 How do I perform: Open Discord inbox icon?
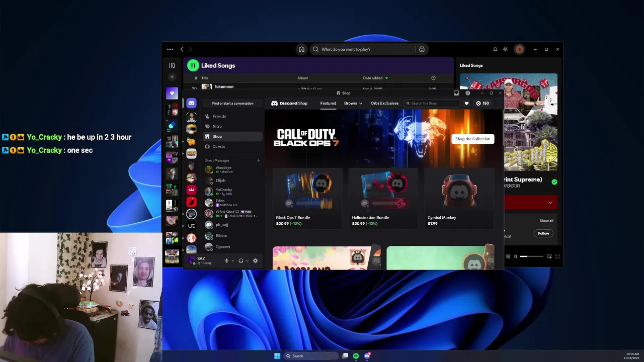[x=456, y=93]
